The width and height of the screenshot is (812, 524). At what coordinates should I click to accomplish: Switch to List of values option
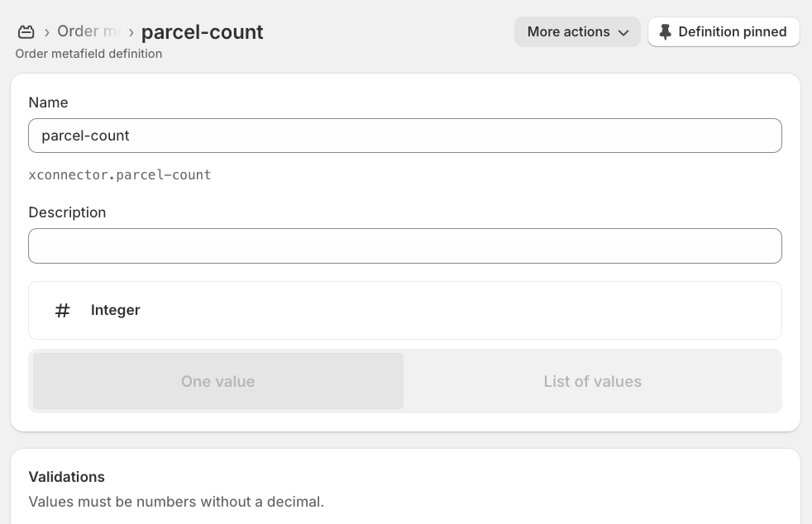point(592,381)
